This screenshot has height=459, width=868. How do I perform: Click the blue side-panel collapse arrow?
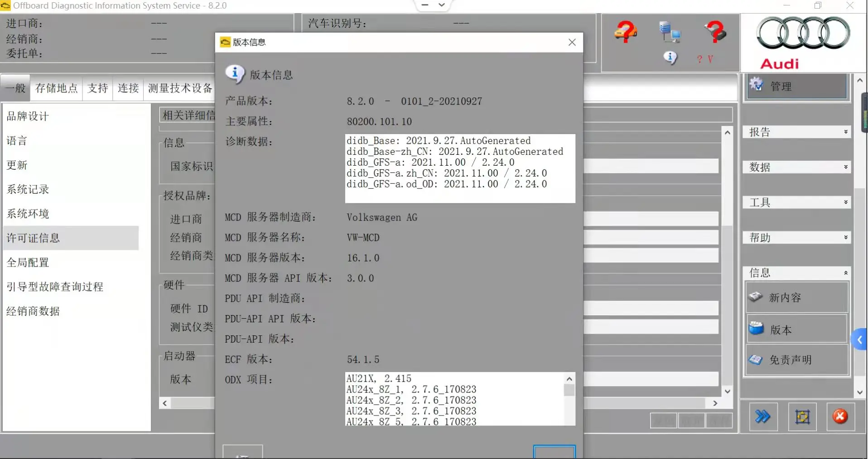[859, 339]
